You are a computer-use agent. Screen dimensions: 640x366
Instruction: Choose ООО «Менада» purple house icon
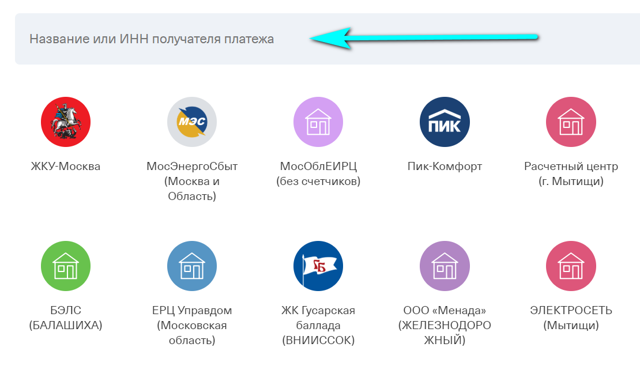(444, 266)
